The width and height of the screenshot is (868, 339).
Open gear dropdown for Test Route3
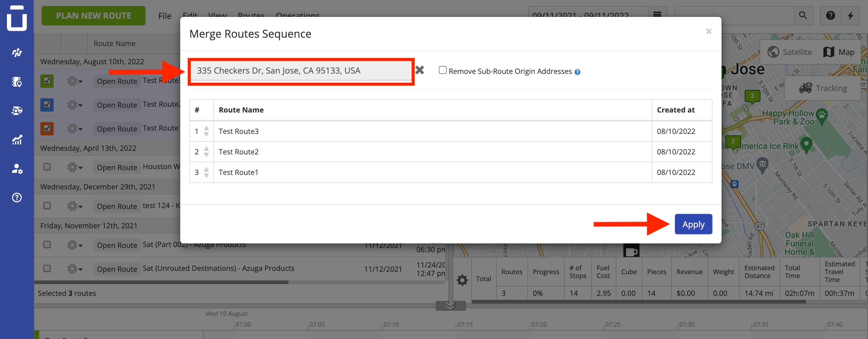pos(74,81)
